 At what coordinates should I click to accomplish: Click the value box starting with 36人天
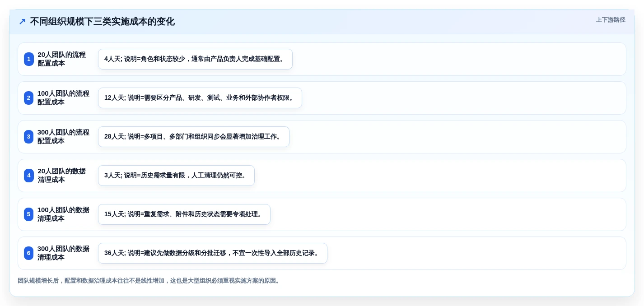coord(213,253)
